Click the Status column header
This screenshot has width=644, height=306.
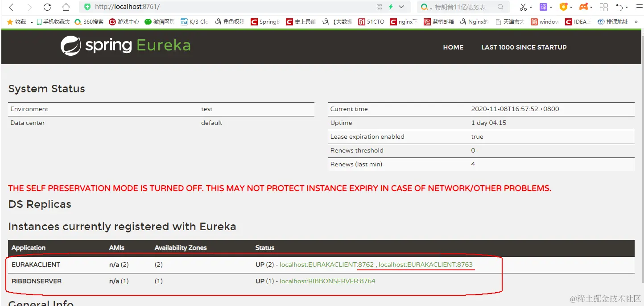click(x=265, y=248)
